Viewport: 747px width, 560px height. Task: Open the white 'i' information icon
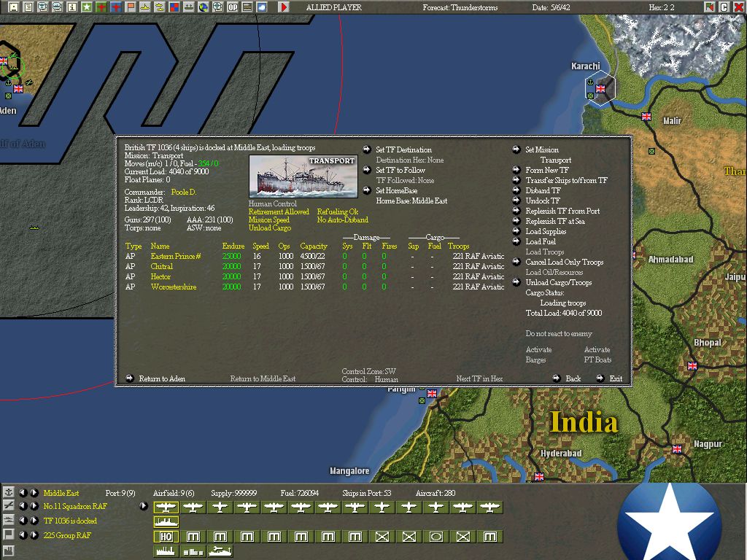(x=72, y=7)
